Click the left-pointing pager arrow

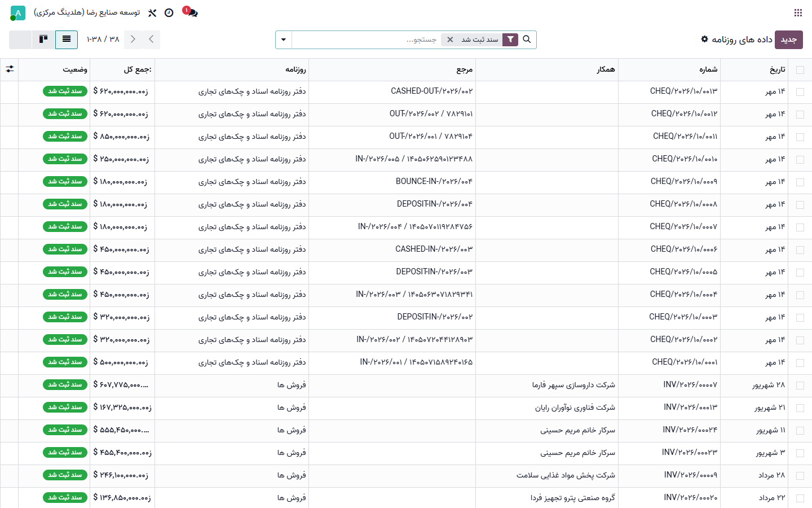coord(151,40)
